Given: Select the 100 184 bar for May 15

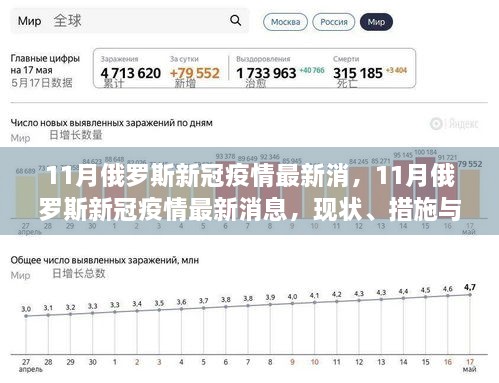Looking at the screenshot, I should tap(425, 188).
